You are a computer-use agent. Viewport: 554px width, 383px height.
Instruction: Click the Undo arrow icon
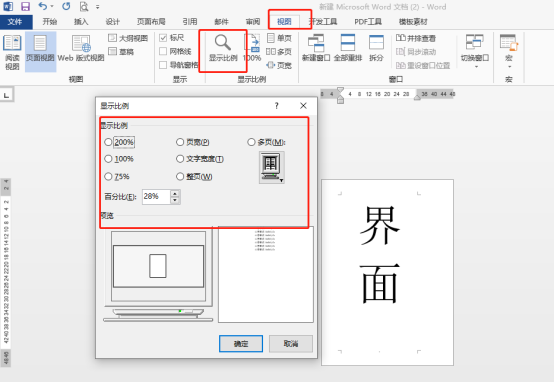(x=42, y=6)
